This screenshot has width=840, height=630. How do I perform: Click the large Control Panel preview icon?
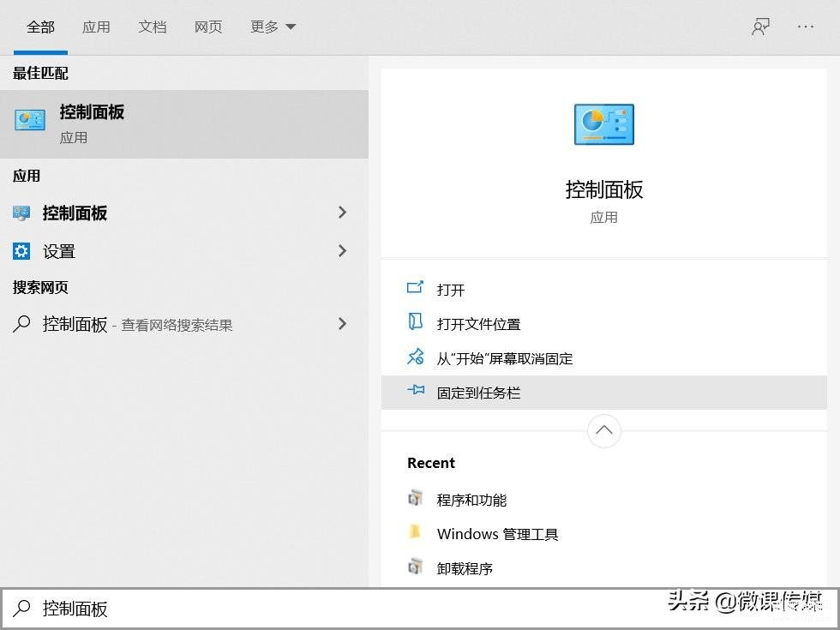tap(603, 124)
